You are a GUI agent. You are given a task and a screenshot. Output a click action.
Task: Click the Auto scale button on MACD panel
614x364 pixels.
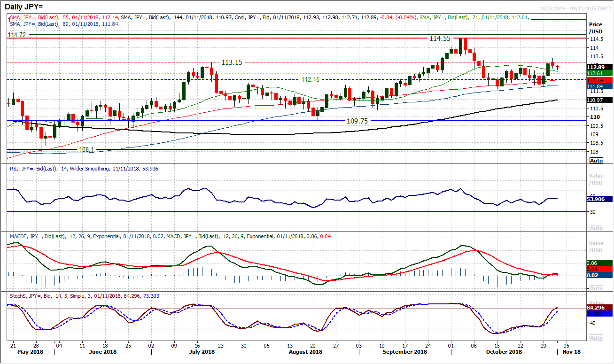[x=596, y=288]
